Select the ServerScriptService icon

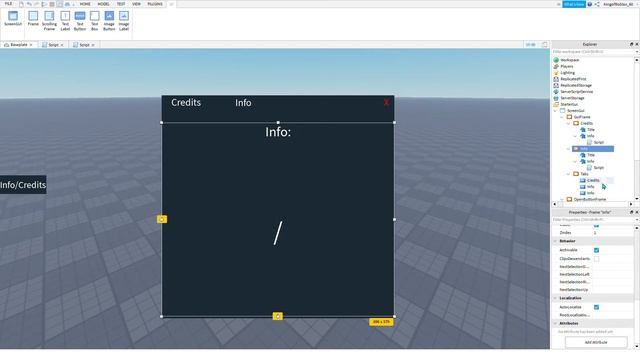pos(556,92)
